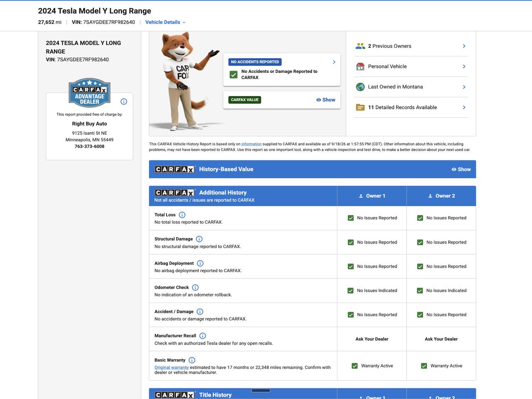Click the Car Fox mascot image
Viewport: 532px width, 399px height.
pyautogui.click(x=185, y=82)
